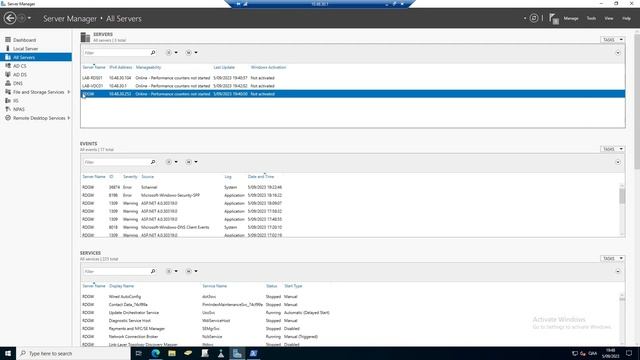
Task: Sort servers by IPv4 Address column
Action: pos(120,67)
